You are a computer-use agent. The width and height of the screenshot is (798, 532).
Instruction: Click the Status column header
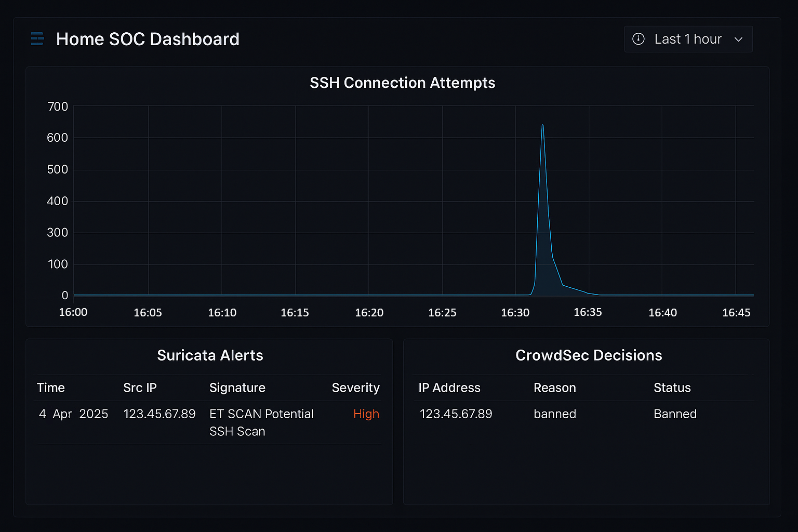[x=672, y=388]
